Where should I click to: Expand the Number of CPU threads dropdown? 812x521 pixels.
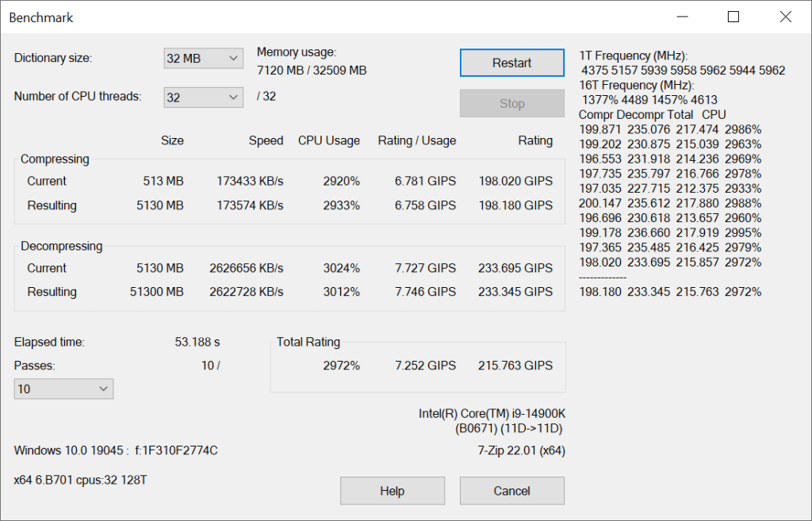[x=204, y=98]
